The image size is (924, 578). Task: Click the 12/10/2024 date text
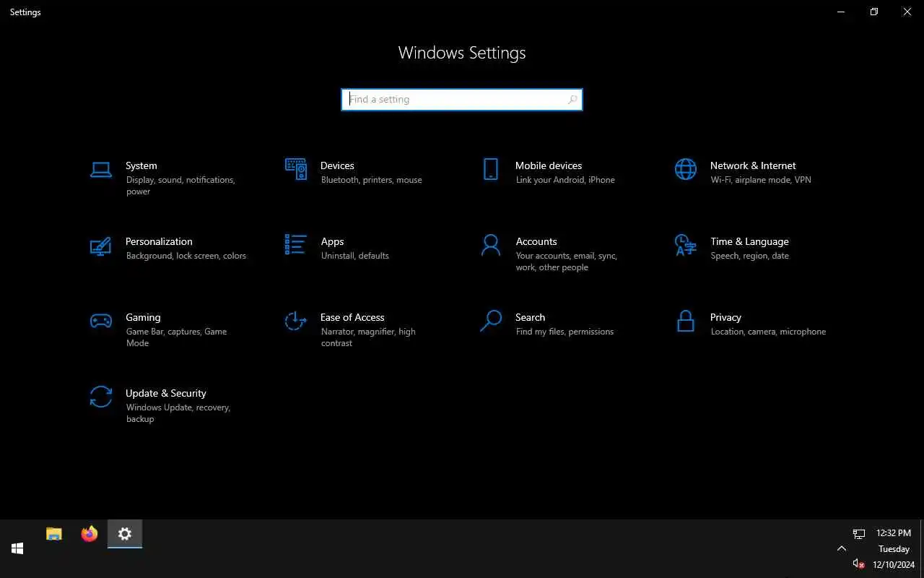click(x=894, y=565)
